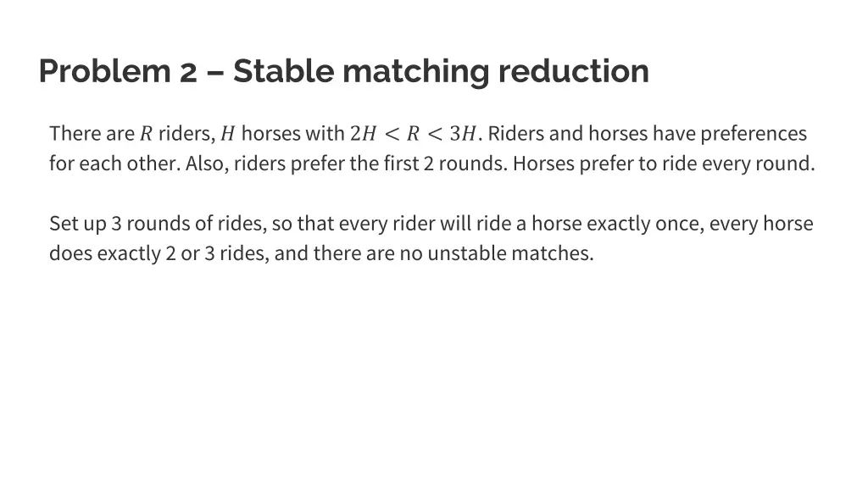Click the inequality "2H < R < 3H"
The height and width of the screenshot is (488, 868).
tap(415, 134)
